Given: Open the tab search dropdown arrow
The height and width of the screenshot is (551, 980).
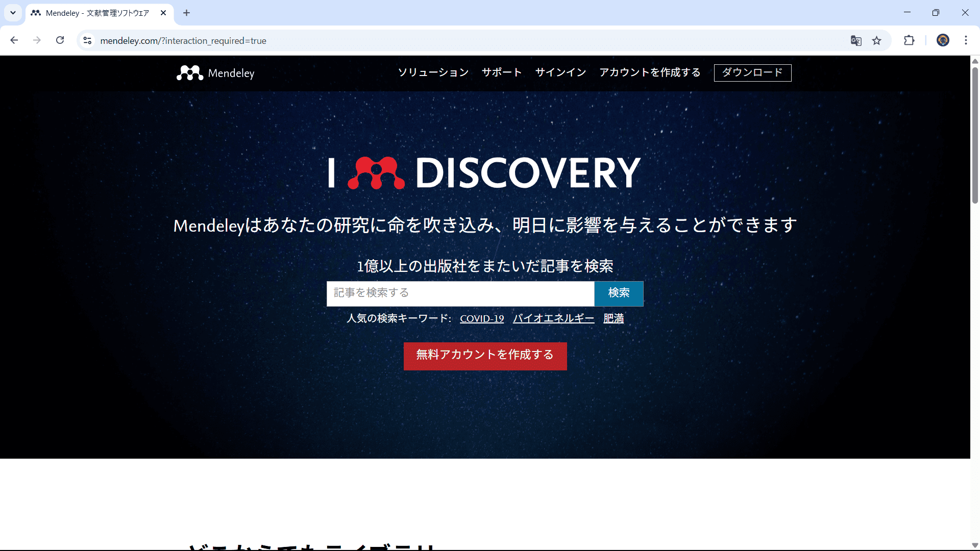Looking at the screenshot, I should [13, 13].
